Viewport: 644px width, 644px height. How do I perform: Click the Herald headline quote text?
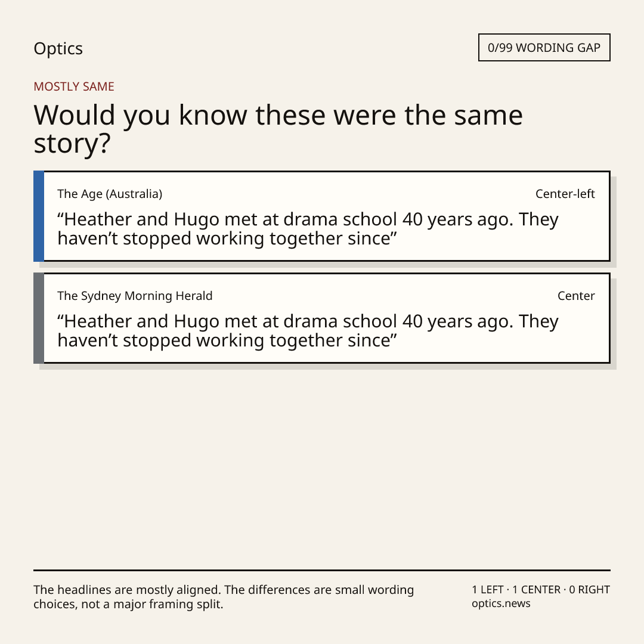point(308,330)
